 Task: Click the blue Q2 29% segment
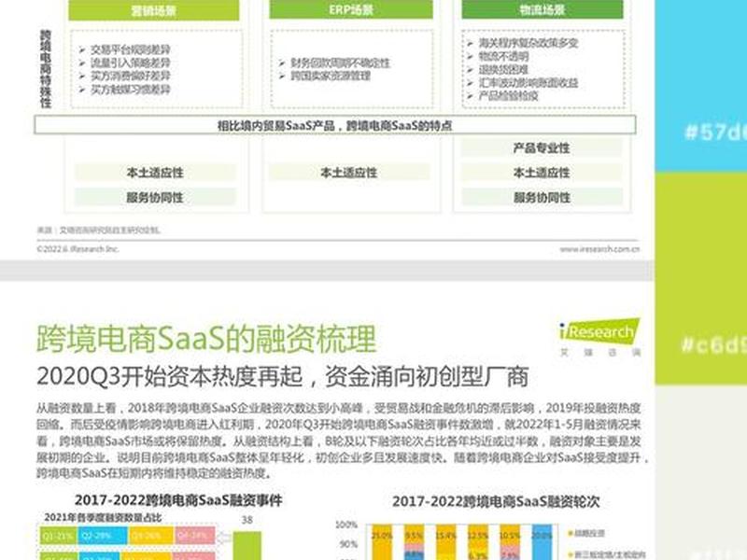pyautogui.click(x=102, y=536)
